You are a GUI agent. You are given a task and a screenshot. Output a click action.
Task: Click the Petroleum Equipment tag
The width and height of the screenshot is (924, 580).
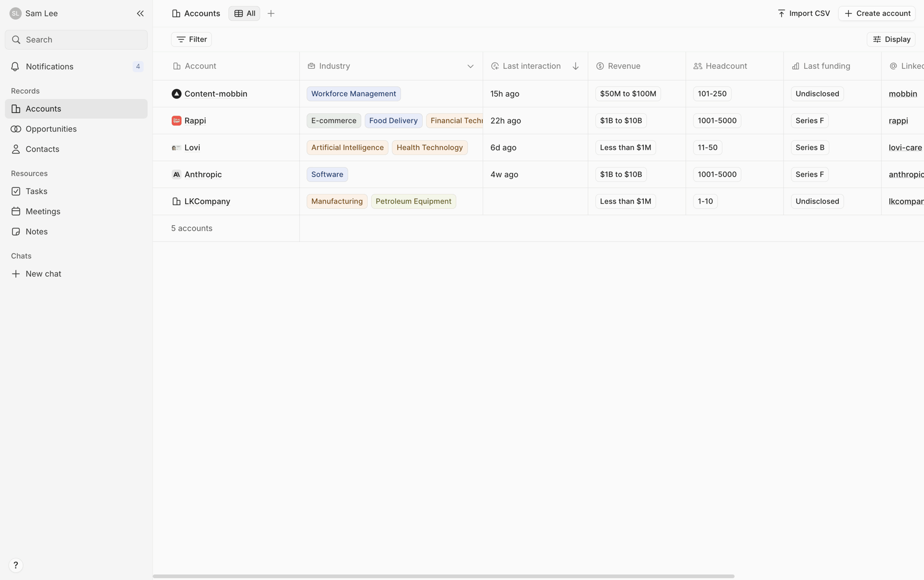413,202
